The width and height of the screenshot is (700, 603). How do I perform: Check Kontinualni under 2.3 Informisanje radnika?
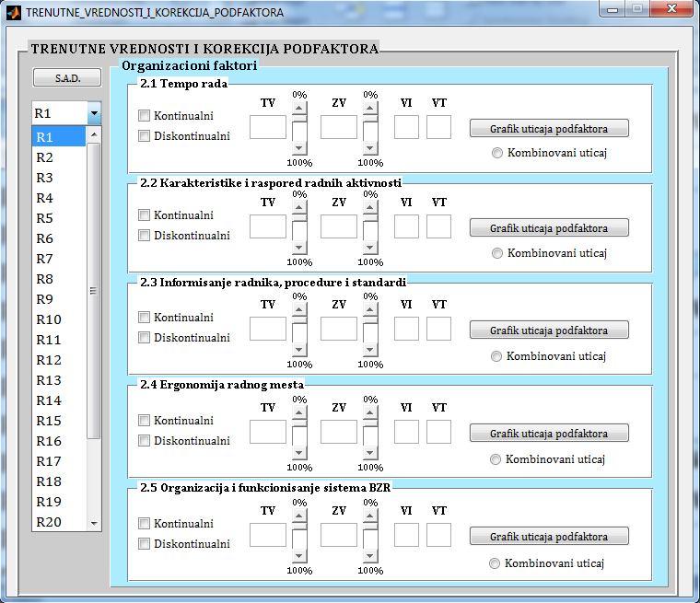point(144,318)
